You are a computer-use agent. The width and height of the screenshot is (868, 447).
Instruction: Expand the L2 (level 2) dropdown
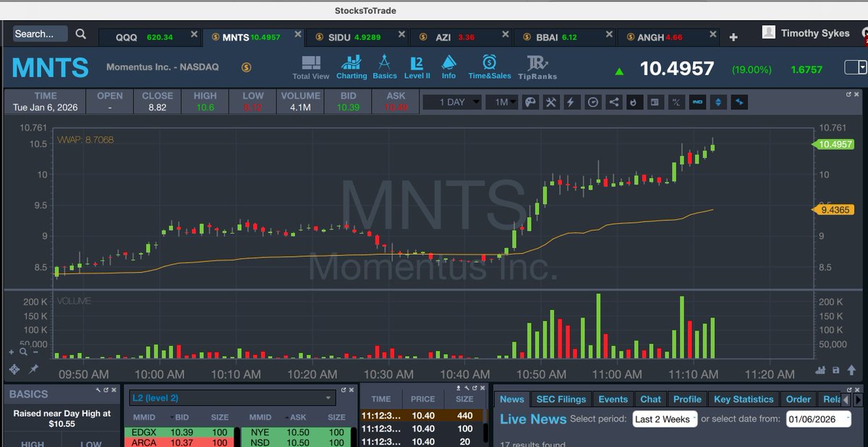pyautogui.click(x=231, y=398)
